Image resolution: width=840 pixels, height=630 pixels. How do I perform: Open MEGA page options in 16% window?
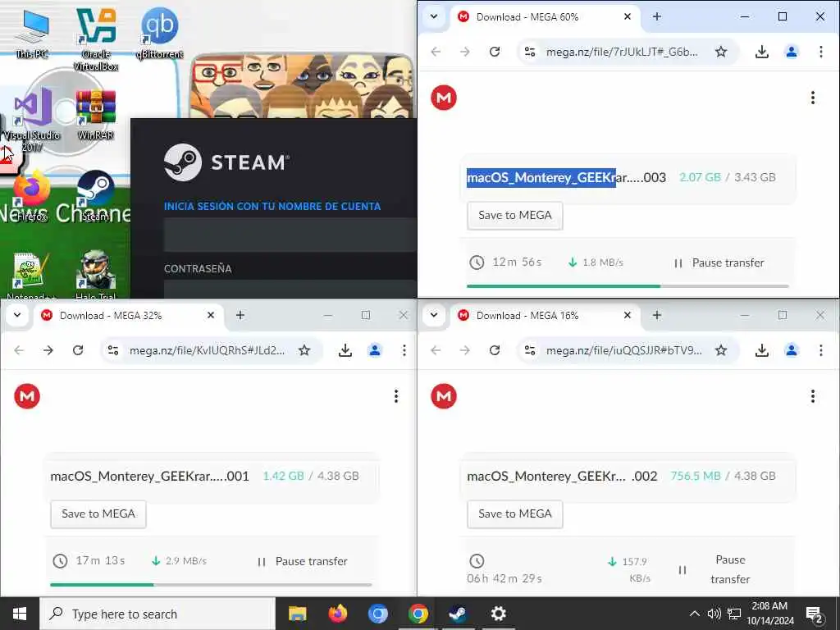click(x=813, y=396)
